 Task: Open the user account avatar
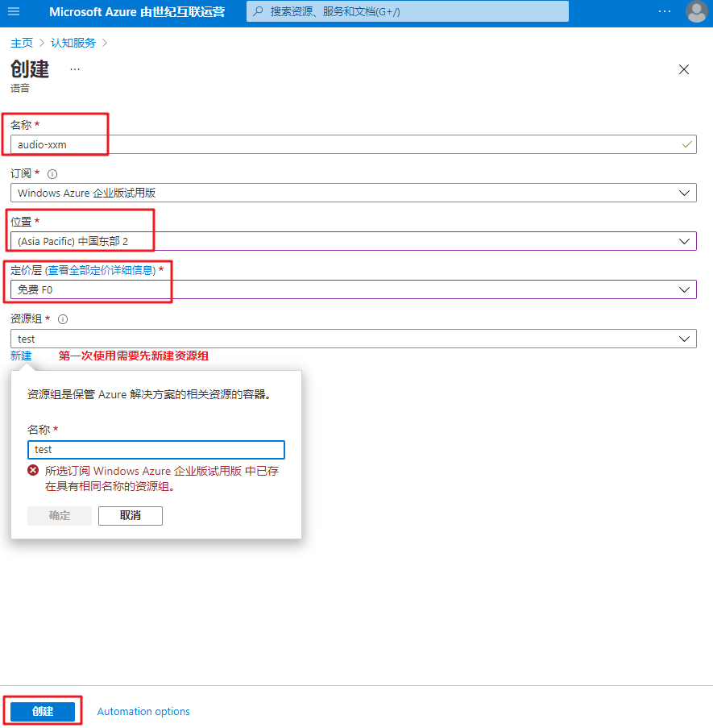[696, 11]
